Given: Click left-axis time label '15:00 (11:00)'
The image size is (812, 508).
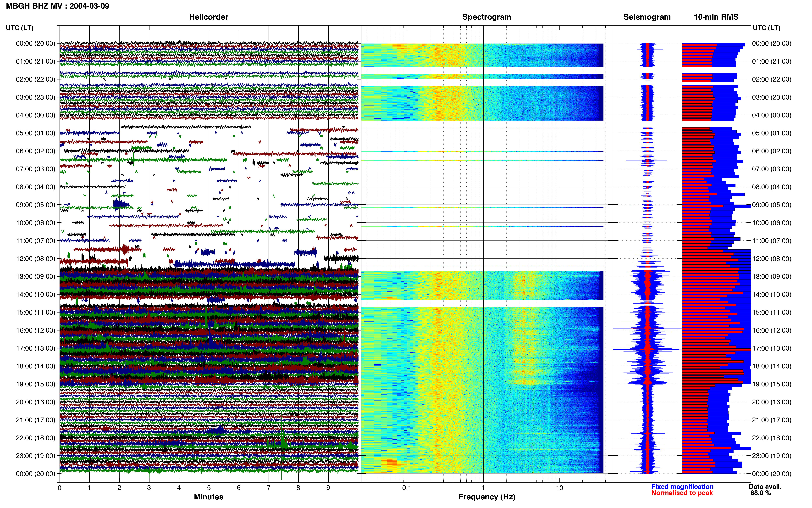Looking at the screenshot, I should pyautogui.click(x=36, y=313).
